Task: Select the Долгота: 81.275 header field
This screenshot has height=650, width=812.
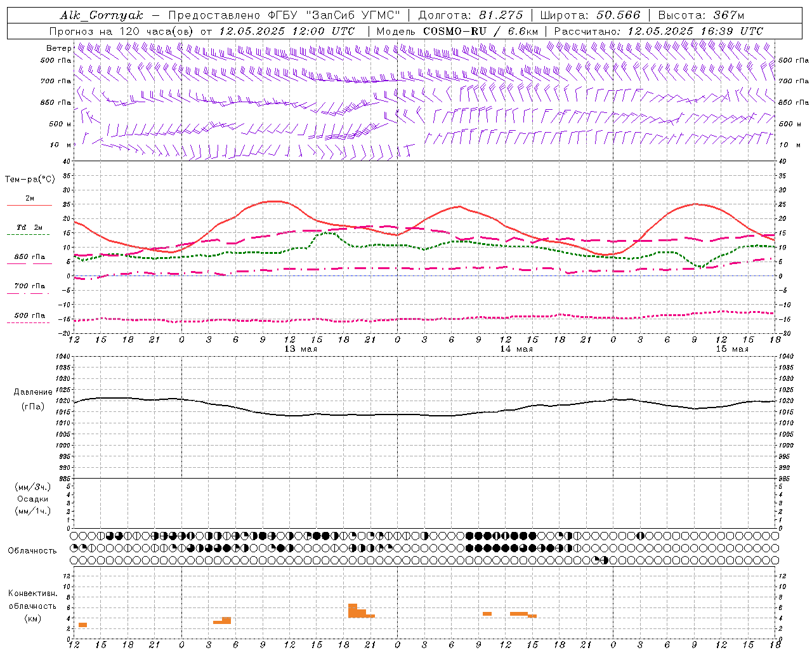Action: (x=471, y=15)
